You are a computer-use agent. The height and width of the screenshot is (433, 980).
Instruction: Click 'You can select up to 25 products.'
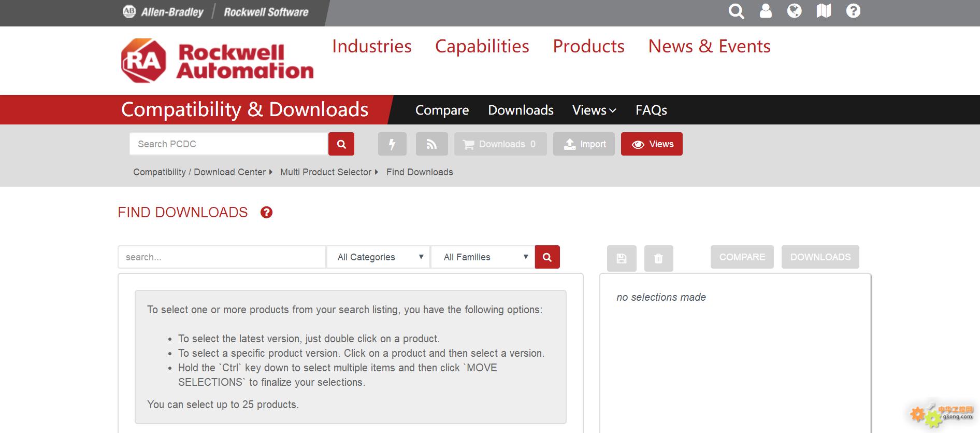[x=223, y=404]
